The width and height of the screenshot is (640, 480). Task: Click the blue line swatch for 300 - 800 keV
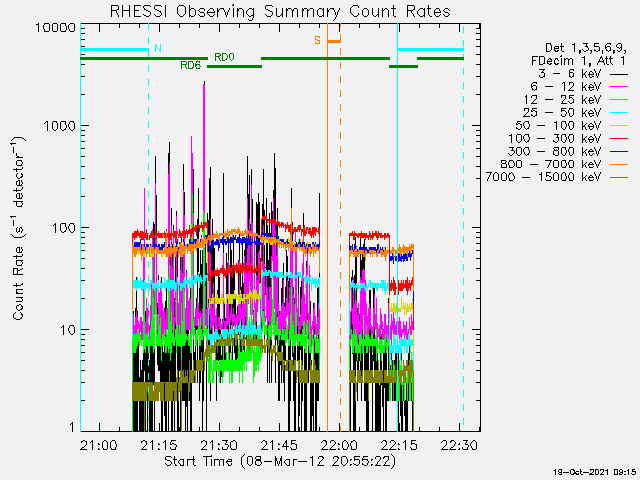pyautogui.click(x=619, y=151)
